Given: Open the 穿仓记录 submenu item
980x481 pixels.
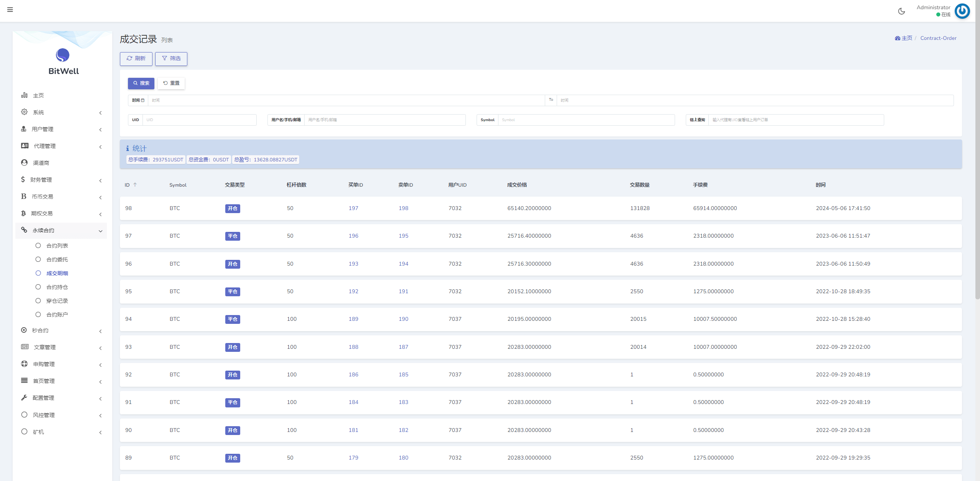Looking at the screenshot, I should click(57, 301).
